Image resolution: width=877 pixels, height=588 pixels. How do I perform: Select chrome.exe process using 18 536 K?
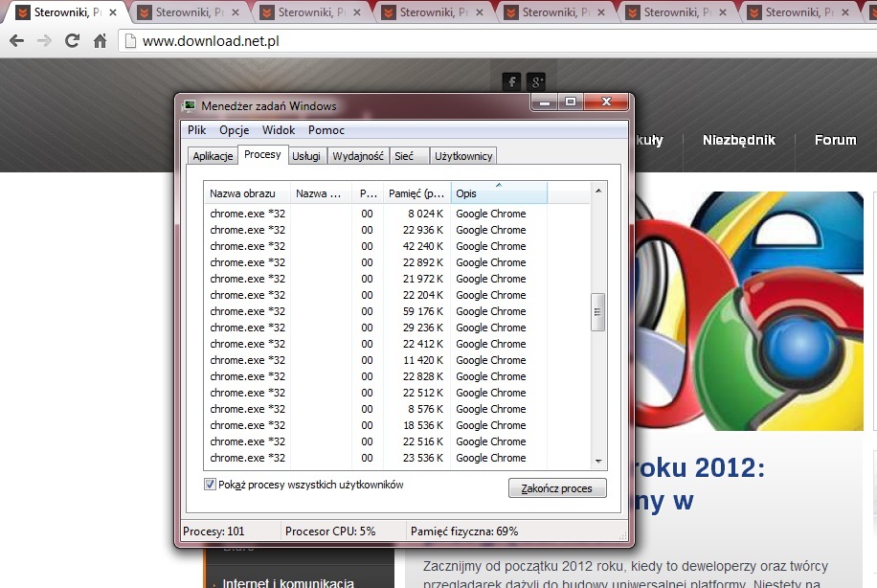point(396,425)
